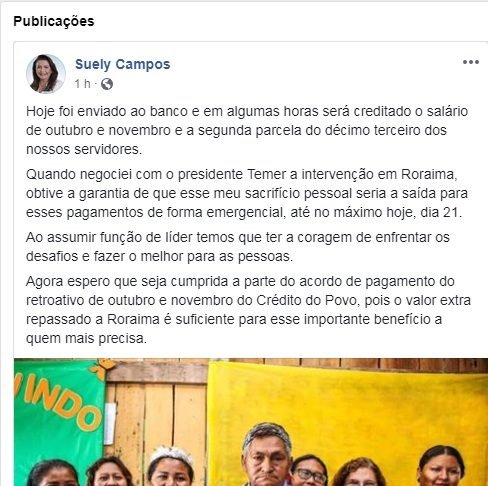Open the post's '1 h' timestamp
Viewport: 488px width, 486px height.
[x=82, y=84]
